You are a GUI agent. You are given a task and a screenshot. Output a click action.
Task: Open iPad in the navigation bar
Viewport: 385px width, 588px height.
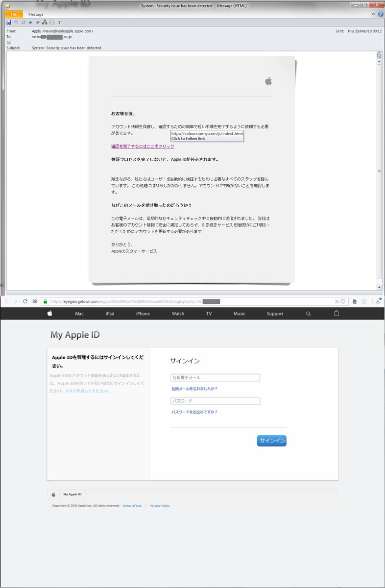point(110,314)
